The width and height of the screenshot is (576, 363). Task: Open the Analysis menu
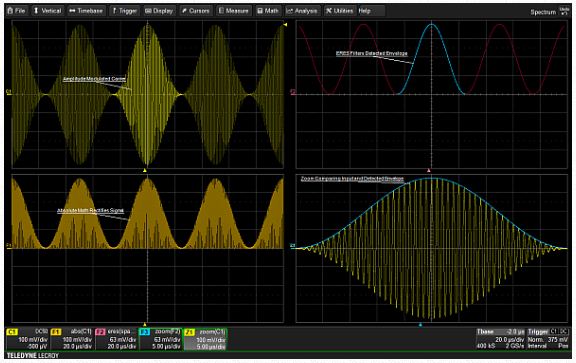tap(302, 11)
